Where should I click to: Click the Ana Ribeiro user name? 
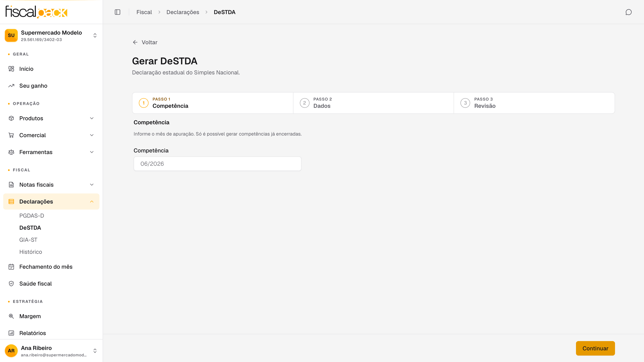36,348
